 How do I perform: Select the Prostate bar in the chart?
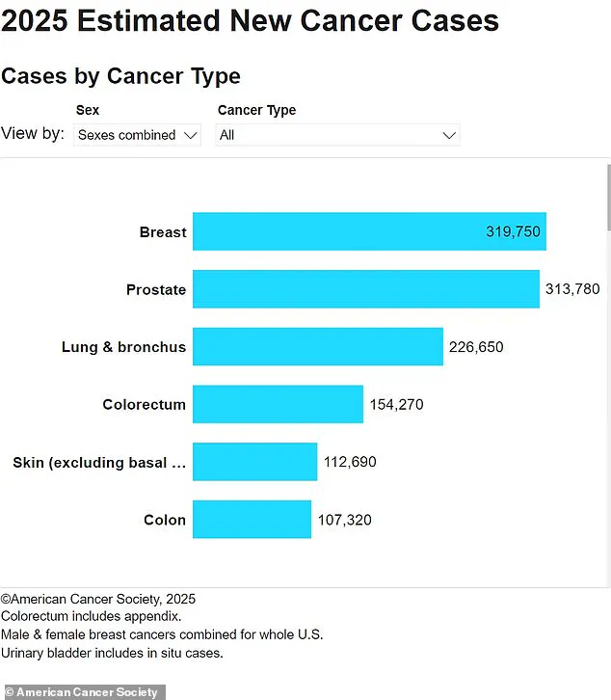[x=366, y=289]
